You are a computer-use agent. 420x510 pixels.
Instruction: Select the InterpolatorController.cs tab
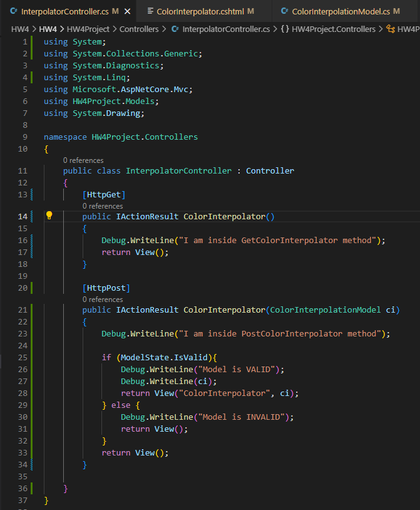coord(64,11)
